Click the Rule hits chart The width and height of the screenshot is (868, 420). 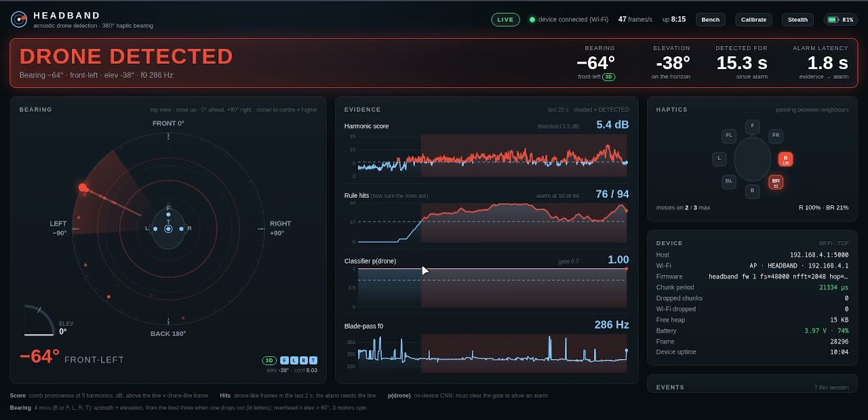point(492,222)
